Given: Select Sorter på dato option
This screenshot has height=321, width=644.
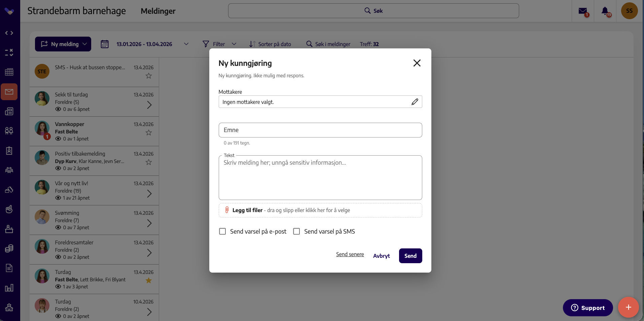Looking at the screenshot, I should (270, 44).
